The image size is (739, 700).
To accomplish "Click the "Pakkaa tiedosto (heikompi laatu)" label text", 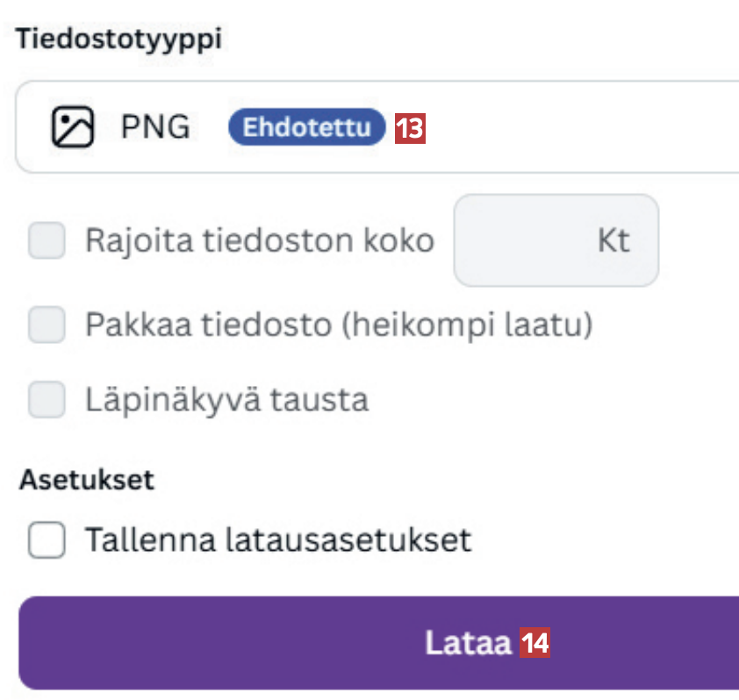I will click(x=339, y=325).
